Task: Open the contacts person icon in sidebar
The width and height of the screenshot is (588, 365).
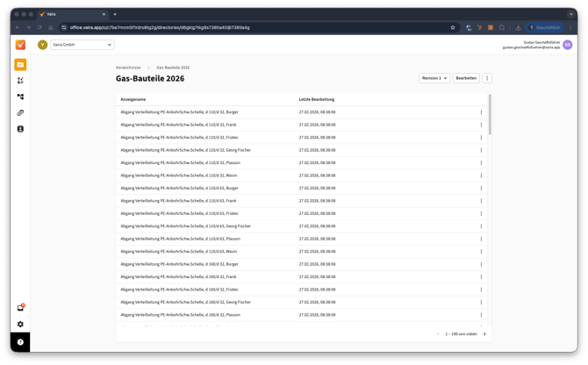Action: [20, 129]
